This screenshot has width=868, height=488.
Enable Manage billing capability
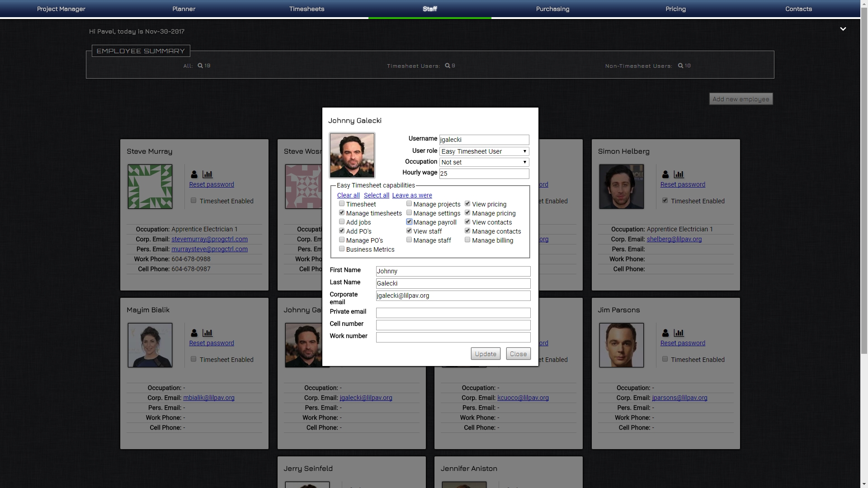click(467, 240)
